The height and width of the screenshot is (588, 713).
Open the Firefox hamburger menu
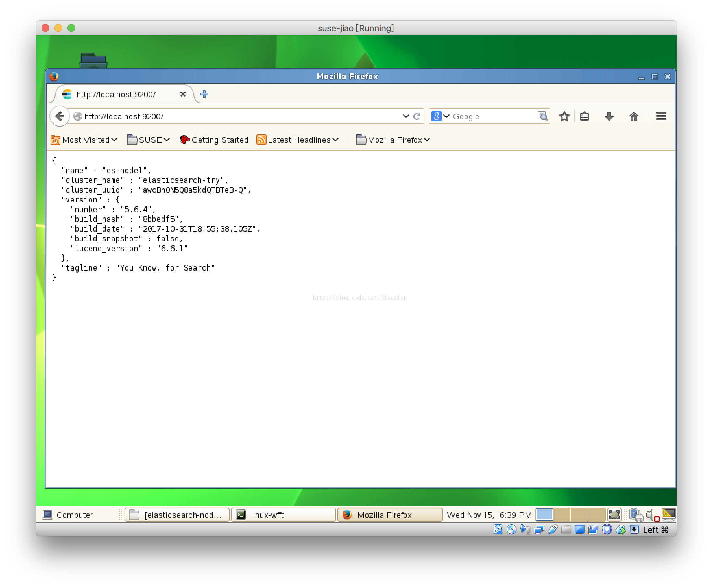click(660, 116)
